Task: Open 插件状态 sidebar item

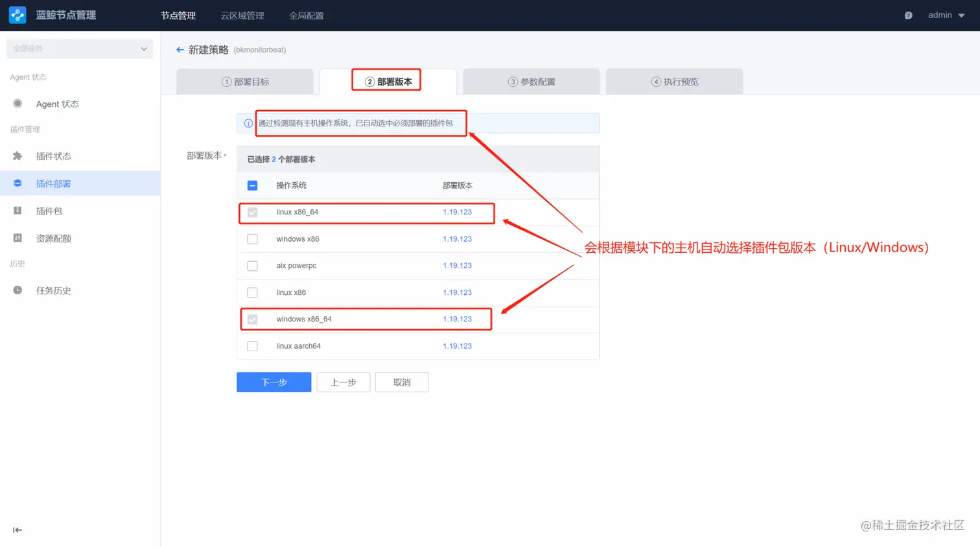Action: pos(80,156)
